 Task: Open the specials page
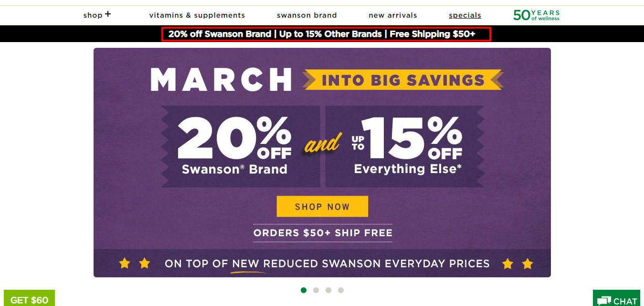click(x=465, y=15)
